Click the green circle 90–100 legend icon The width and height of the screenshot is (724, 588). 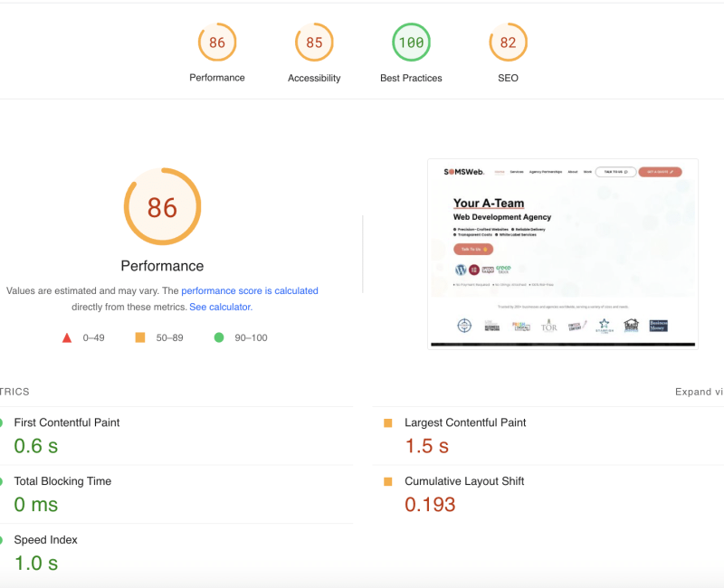218,337
